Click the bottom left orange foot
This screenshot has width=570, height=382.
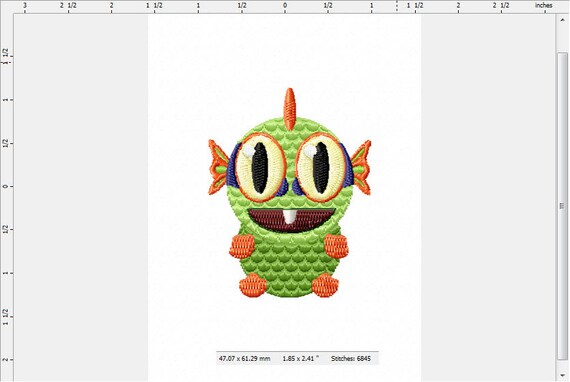(x=253, y=285)
